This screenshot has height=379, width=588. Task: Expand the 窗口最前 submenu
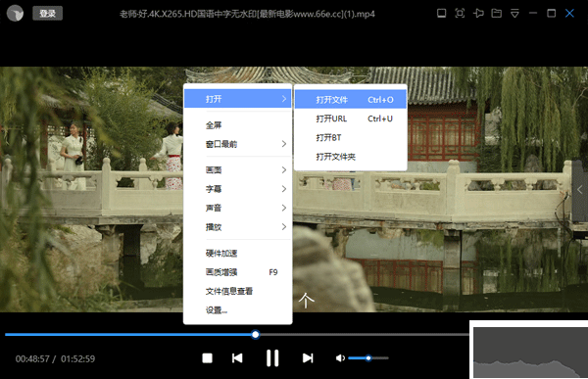coord(238,144)
